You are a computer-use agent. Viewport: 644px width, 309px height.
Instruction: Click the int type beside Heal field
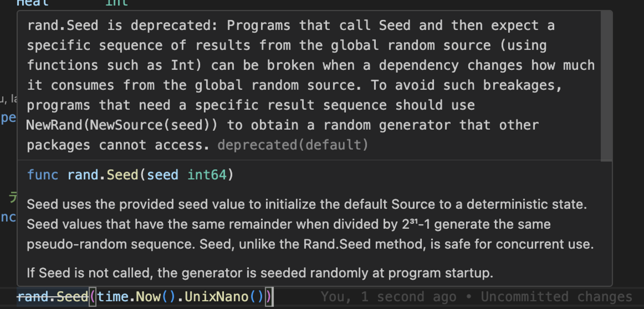[x=117, y=3]
